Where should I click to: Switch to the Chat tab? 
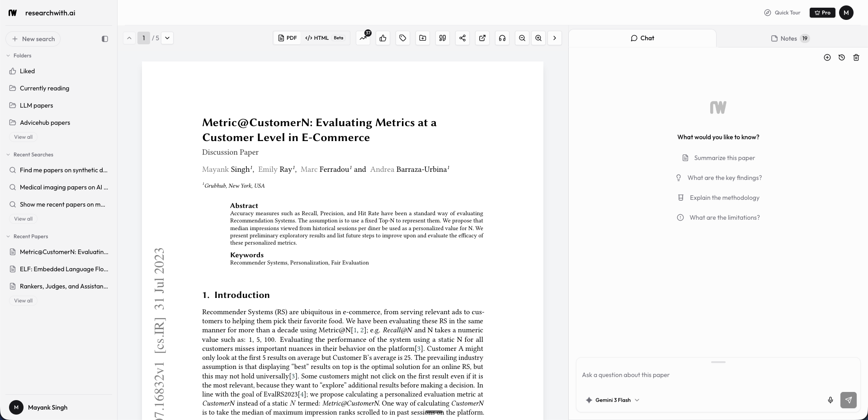(642, 38)
